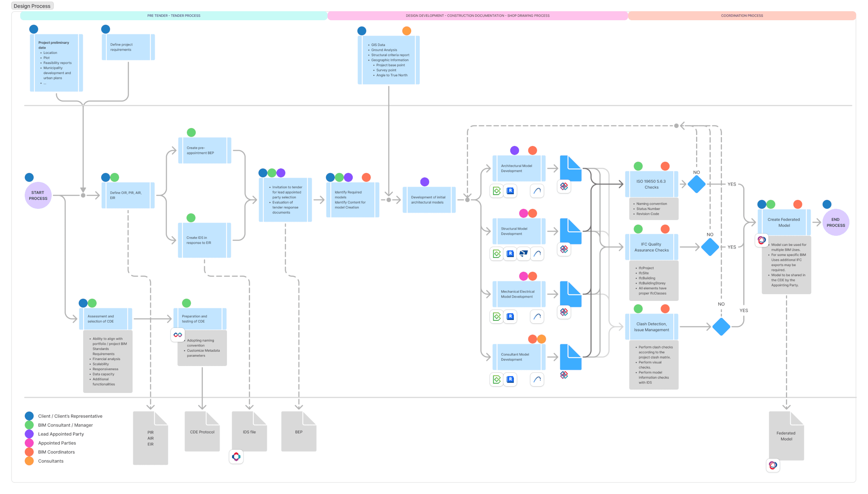Select the green BIM Consultant / Manager legend swatch
Screen dimensions: 868x494
30,425
